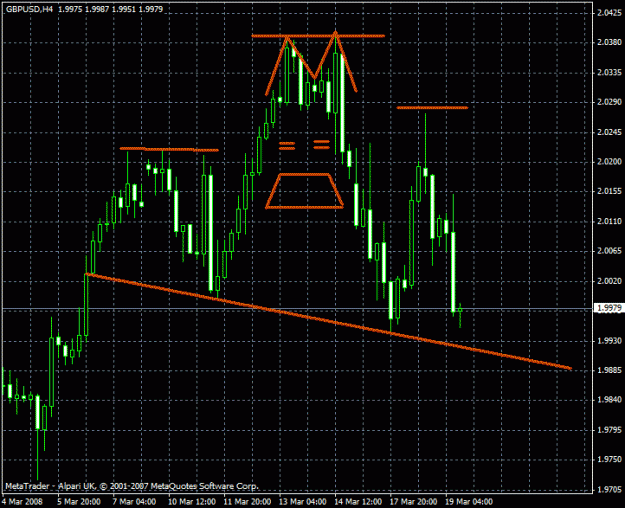Click the 2.0335 price axis label

pos(609,73)
